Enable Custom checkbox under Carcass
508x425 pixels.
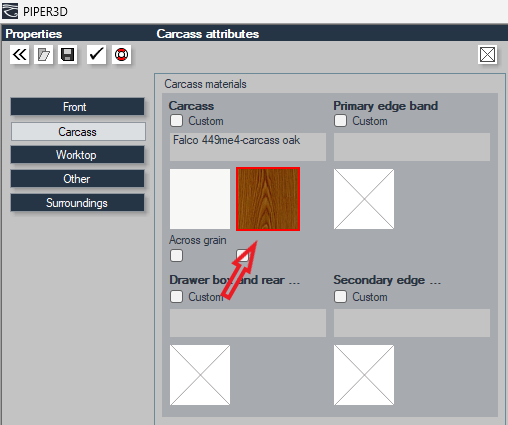(x=176, y=121)
